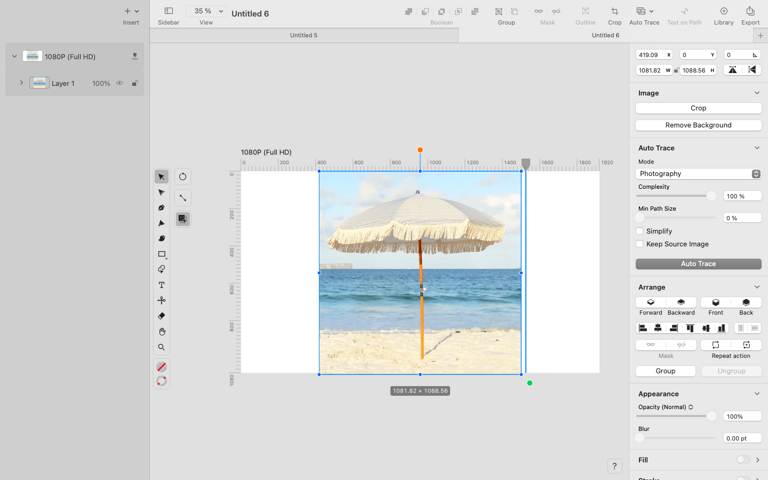Enable the Keep Source Image checkbox
Screen dimensions: 768x480
640,244
